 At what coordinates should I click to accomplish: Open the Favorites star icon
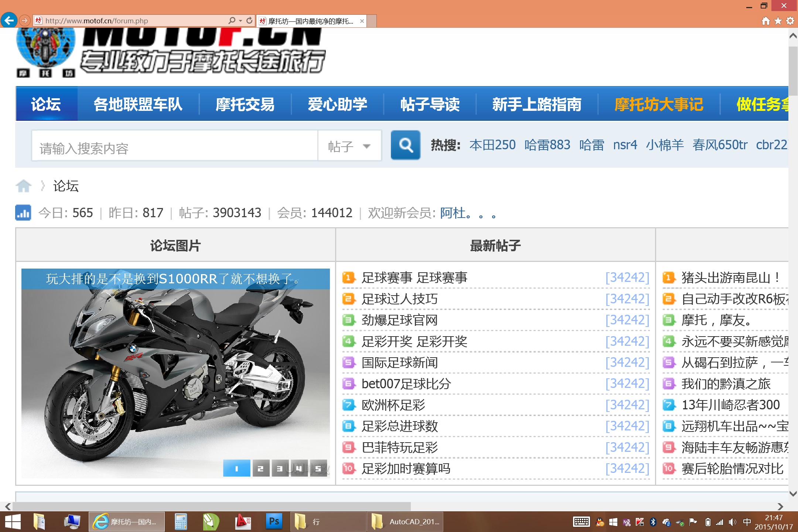(x=778, y=21)
